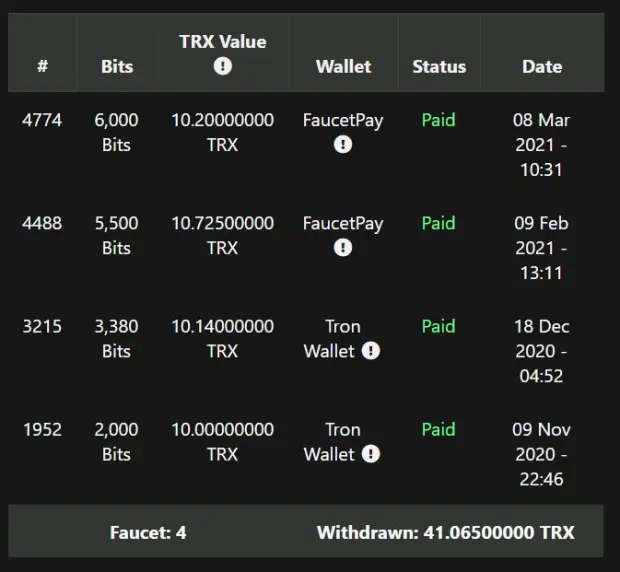Screen dimensions: 620x572
Task: Select the 10.72500000 TRX value cell
Action: (x=223, y=236)
